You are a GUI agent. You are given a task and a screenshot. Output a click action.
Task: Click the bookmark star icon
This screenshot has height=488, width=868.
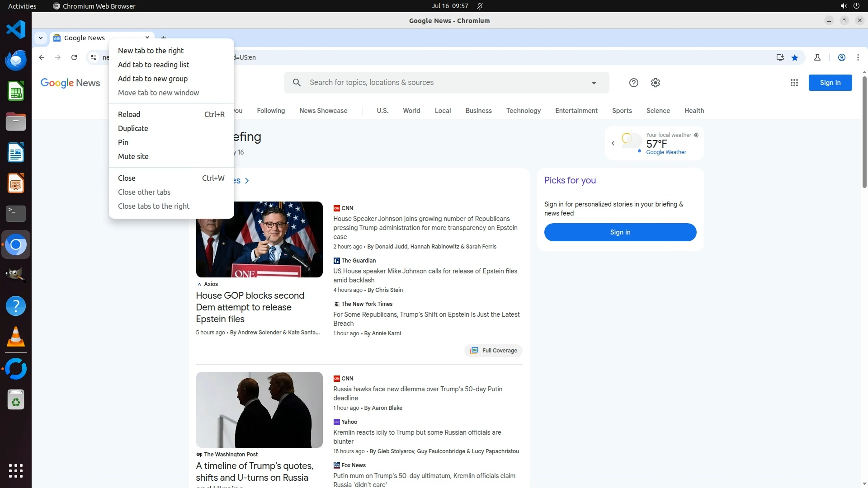[x=795, y=57]
